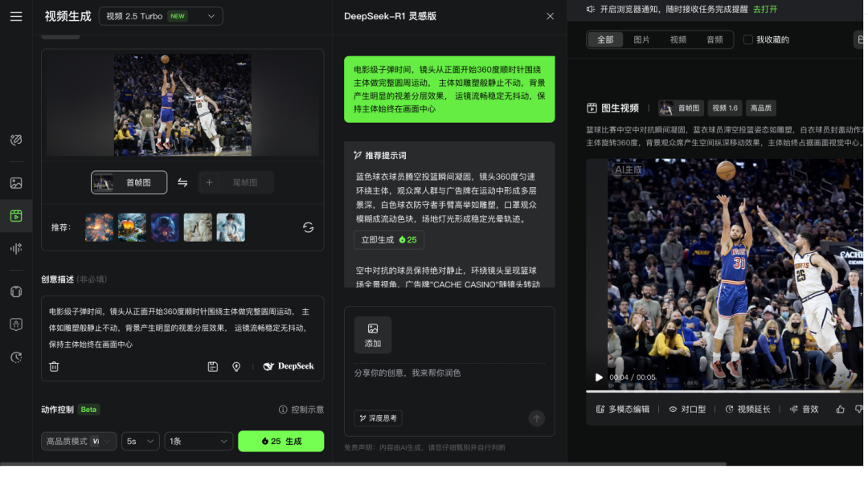Open the 1条 count dropdown

point(199,441)
